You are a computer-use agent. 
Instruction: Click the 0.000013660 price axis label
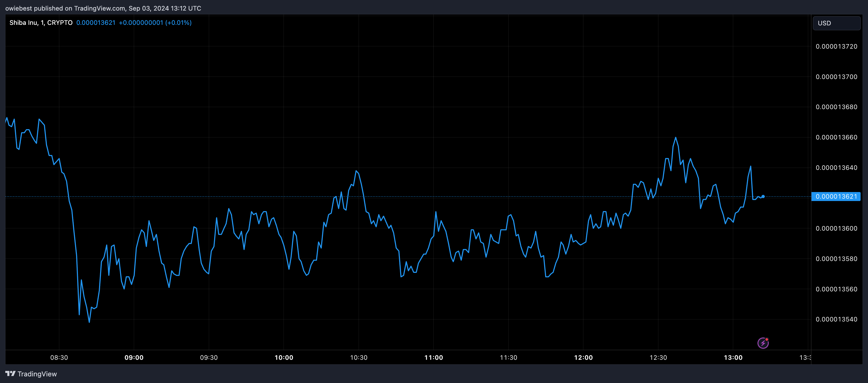point(836,137)
